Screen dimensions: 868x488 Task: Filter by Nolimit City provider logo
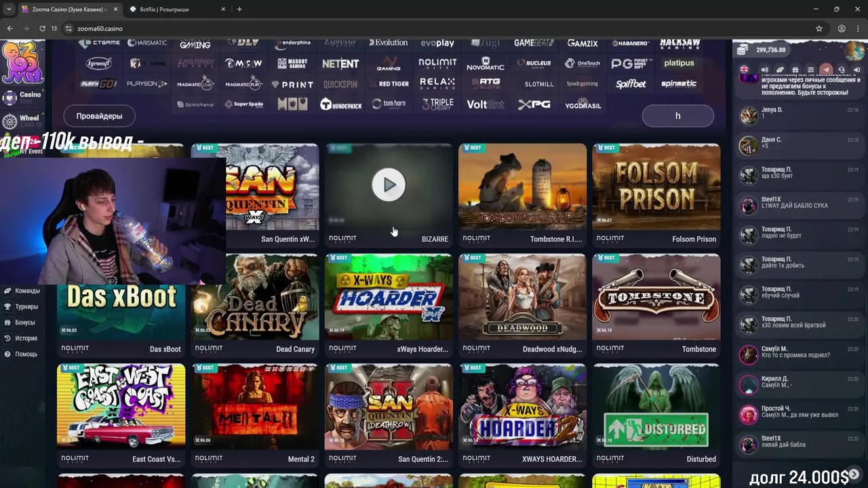click(437, 63)
